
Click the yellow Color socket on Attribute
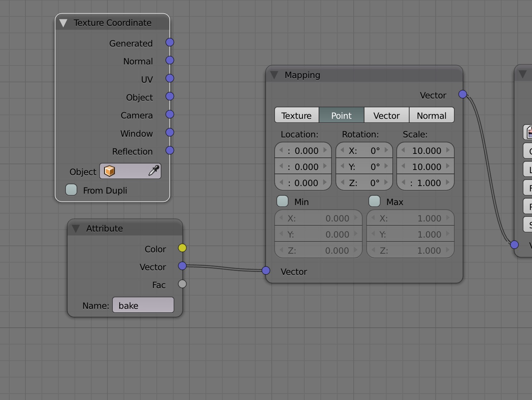pos(182,248)
